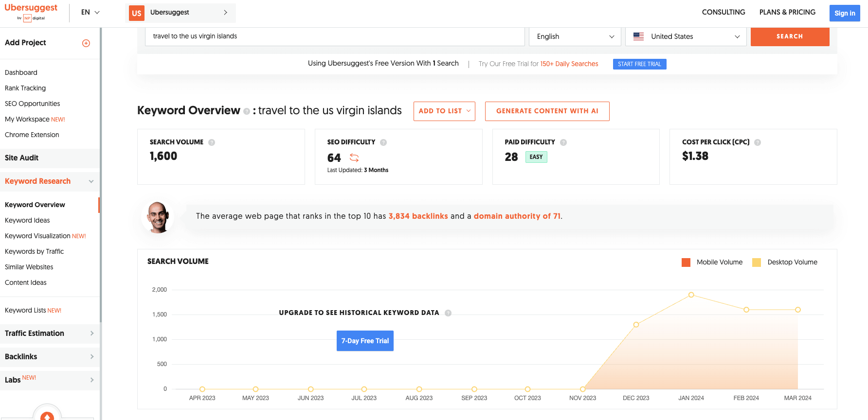Click the Search Volume info icon
The height and width of the screenshot is (420, 868).
212,142
